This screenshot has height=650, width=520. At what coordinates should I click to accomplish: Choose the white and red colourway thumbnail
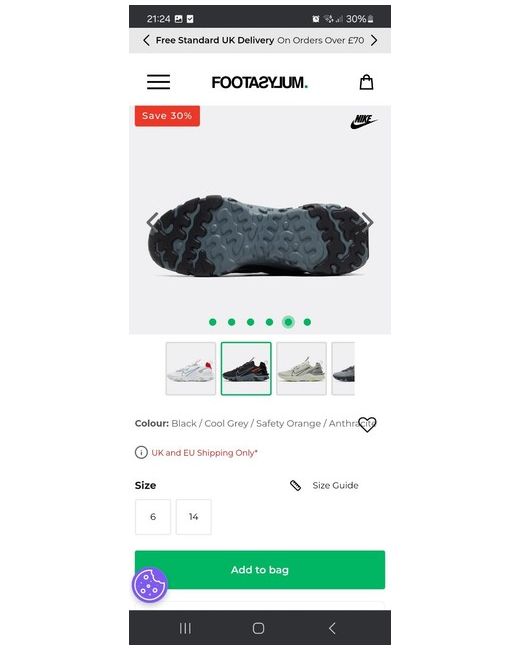click(191, 369)
